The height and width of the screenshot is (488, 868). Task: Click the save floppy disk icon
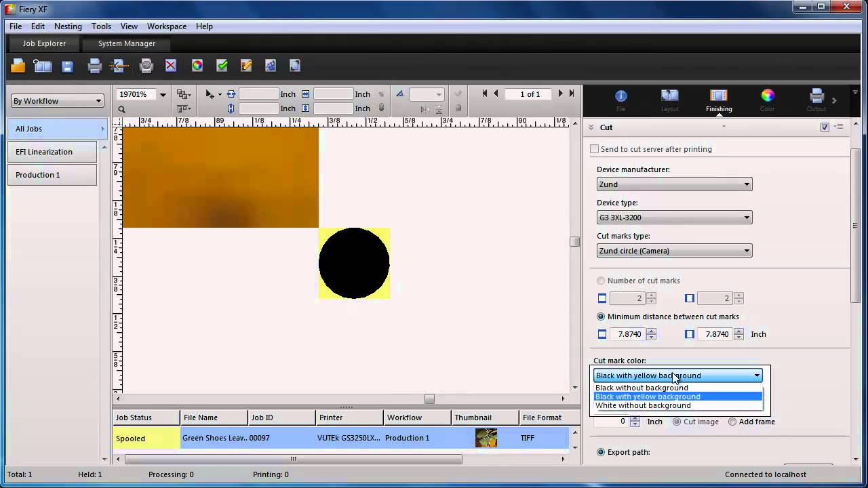pyautogui.click(x=67, y=66)
